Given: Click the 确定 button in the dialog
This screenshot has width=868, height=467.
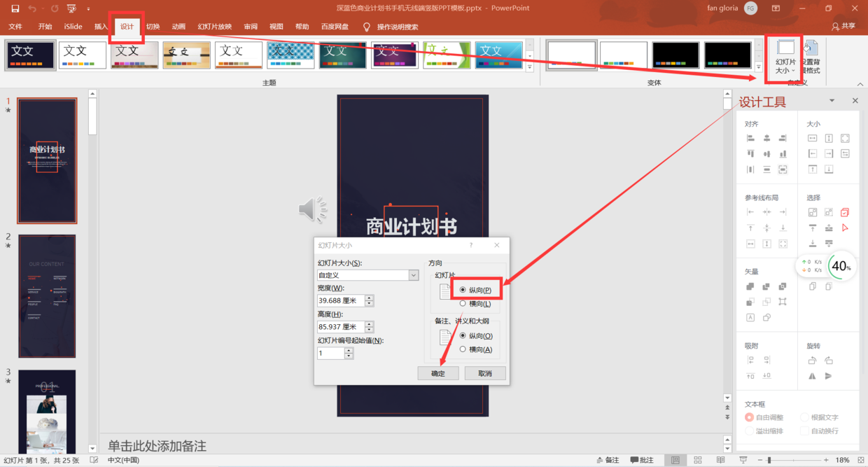Looking at the screenshot, I should pyautogui.click(x=438, y=372).
